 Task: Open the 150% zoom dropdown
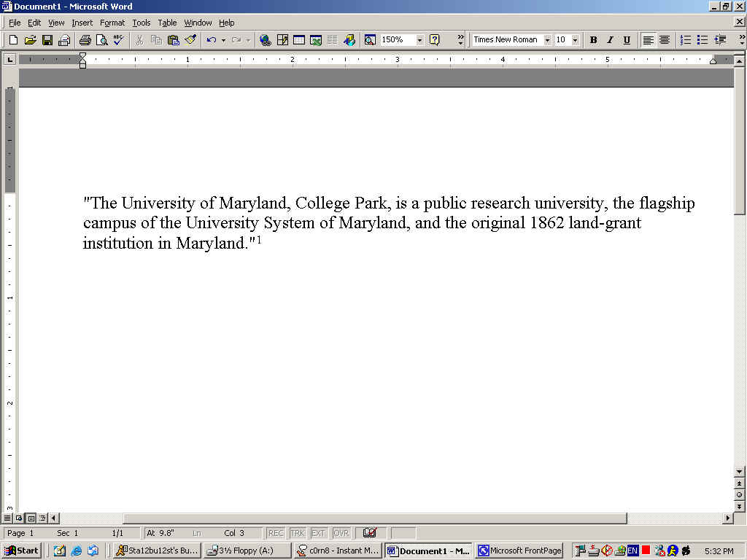coord(419,40)
